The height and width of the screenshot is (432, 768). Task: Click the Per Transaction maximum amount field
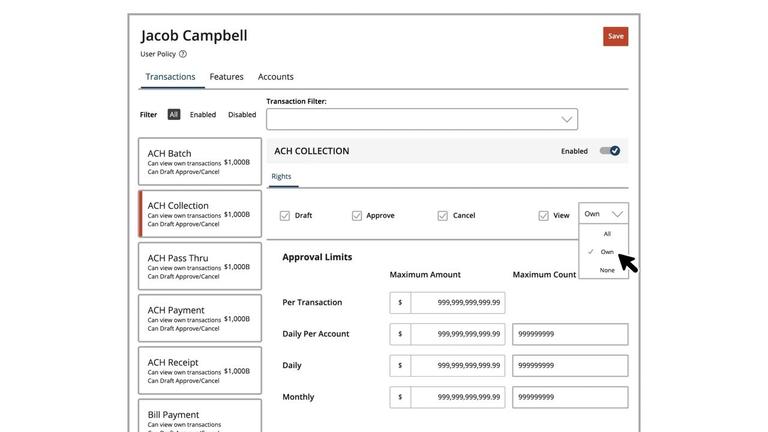[457, 303]
